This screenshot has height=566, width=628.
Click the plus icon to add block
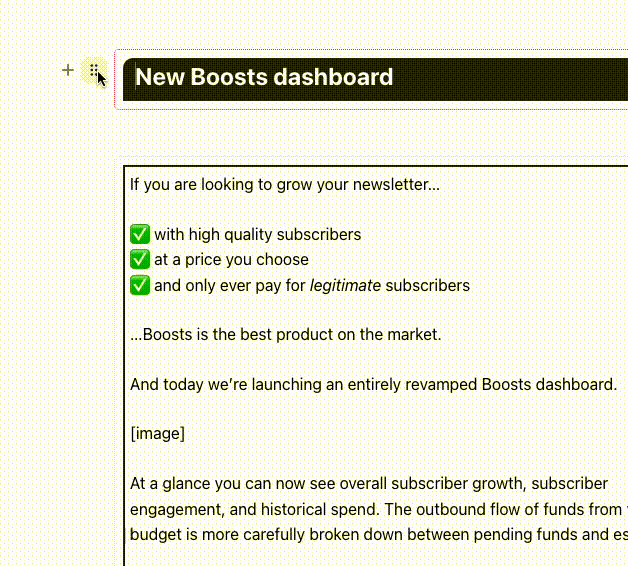(68, 70)
